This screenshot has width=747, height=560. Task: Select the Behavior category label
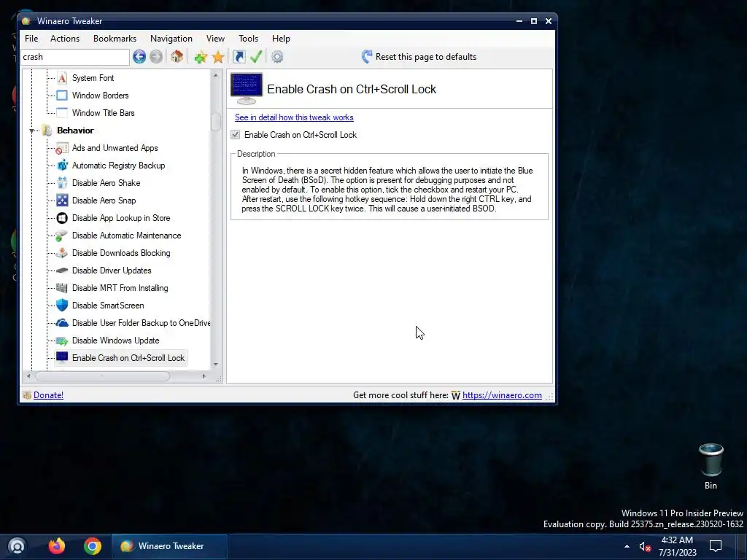click(75, 131)
